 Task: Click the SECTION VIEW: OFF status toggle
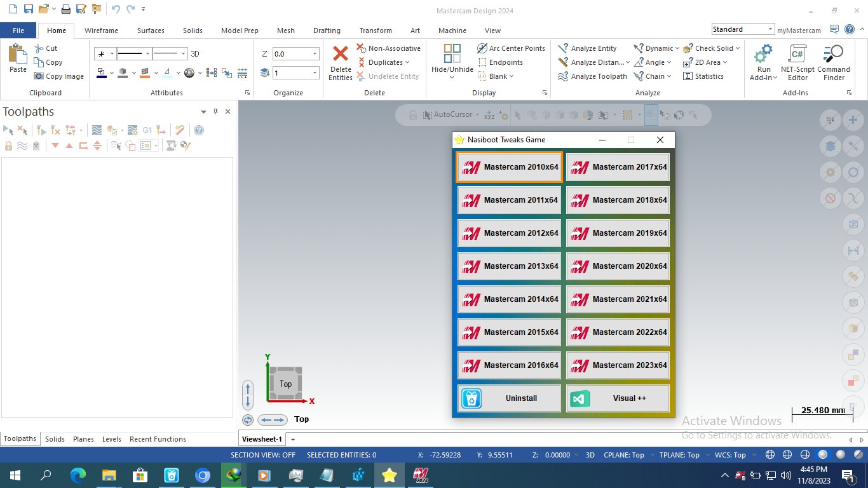click(262, 455)
